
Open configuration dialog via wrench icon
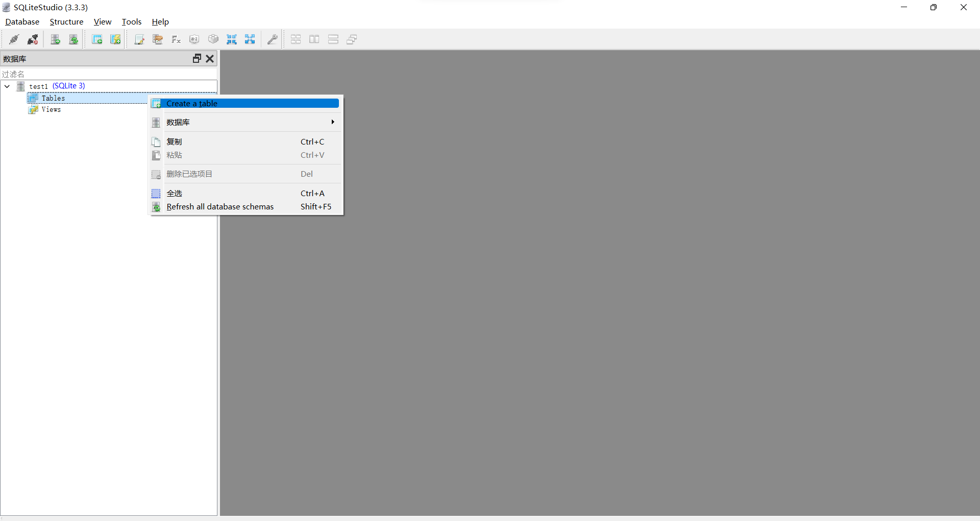pyautogui.click(x=273, y=39)
